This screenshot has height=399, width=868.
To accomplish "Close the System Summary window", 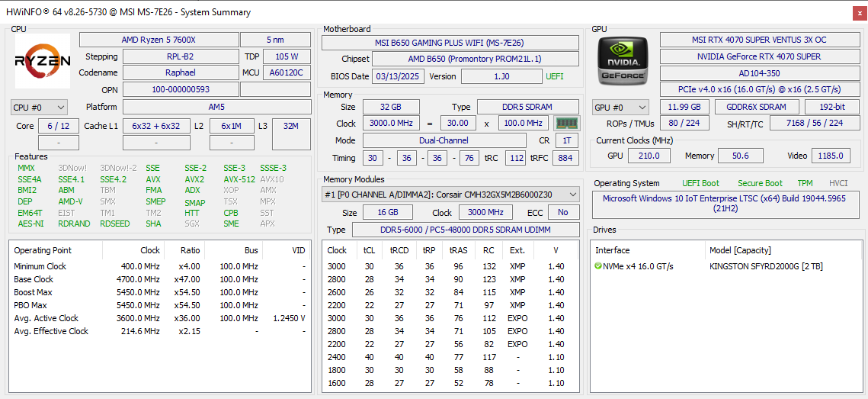I will point(859,12).
